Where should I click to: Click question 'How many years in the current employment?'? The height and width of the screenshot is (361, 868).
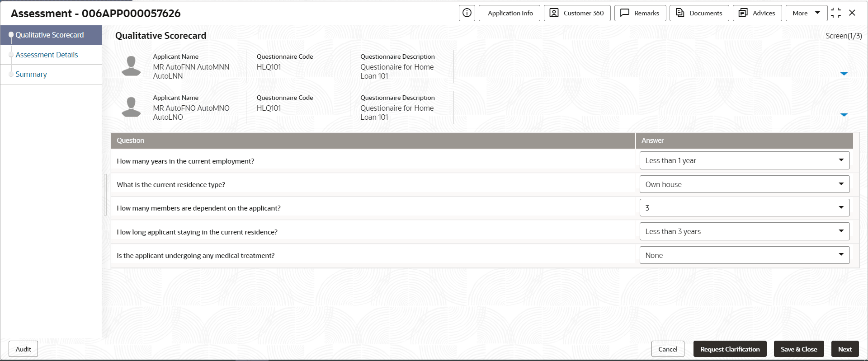point(185,161)
